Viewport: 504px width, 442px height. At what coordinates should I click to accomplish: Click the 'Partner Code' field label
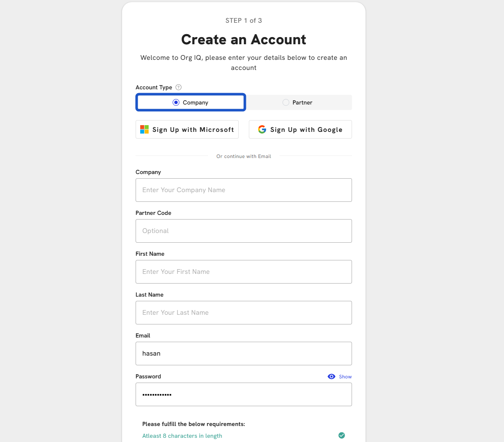point(153,213)
